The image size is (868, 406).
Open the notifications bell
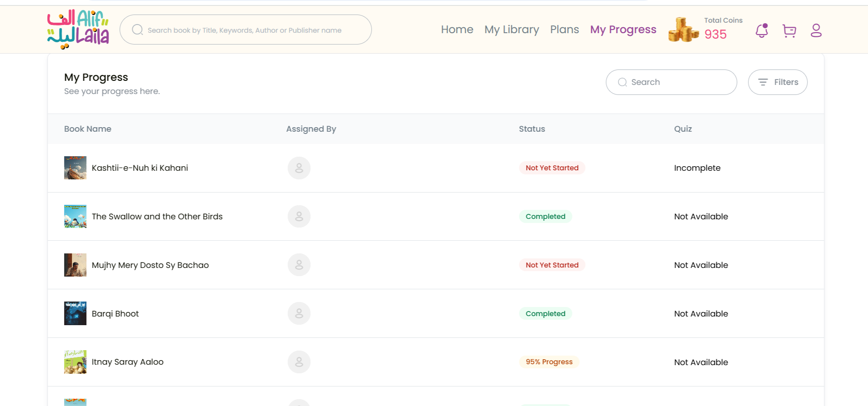click(762, 30)
